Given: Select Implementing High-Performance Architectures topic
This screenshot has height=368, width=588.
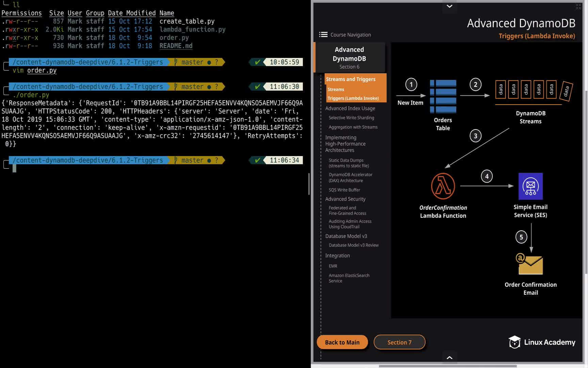Looking at the screenshot, I should click(x=345, y=144).
